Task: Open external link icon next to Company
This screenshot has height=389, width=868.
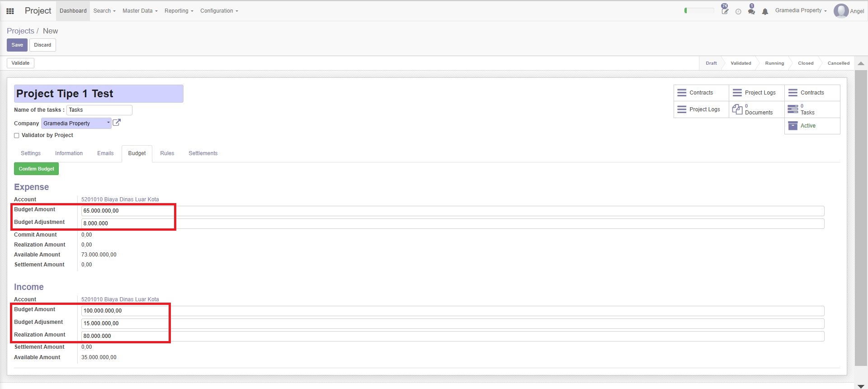Action: [x=117, y=123]
